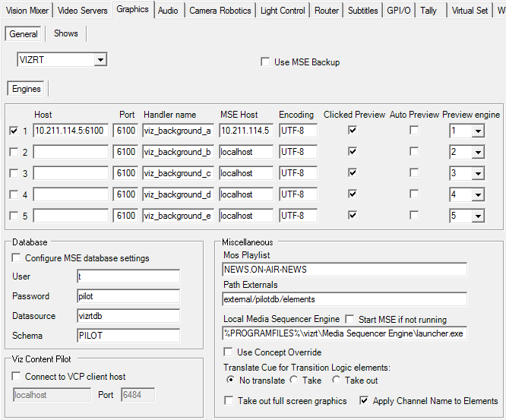Image resolution: width=506 pixels, height=420 pixels.
Task: Expand the VIZRT graphics system dropdown
Action: tap(100, 60)
